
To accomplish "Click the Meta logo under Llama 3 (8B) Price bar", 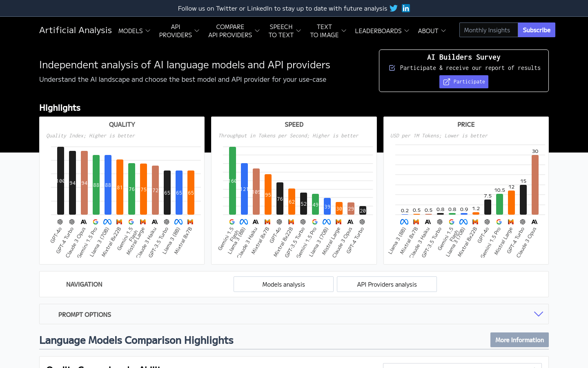I will click(x=404, y=222).
